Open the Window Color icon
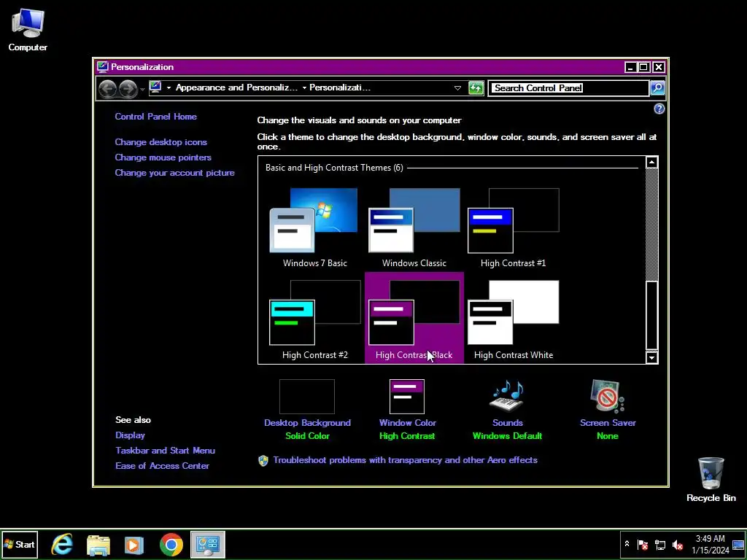This screenshot has width=747, height=560. coord(407,396)
